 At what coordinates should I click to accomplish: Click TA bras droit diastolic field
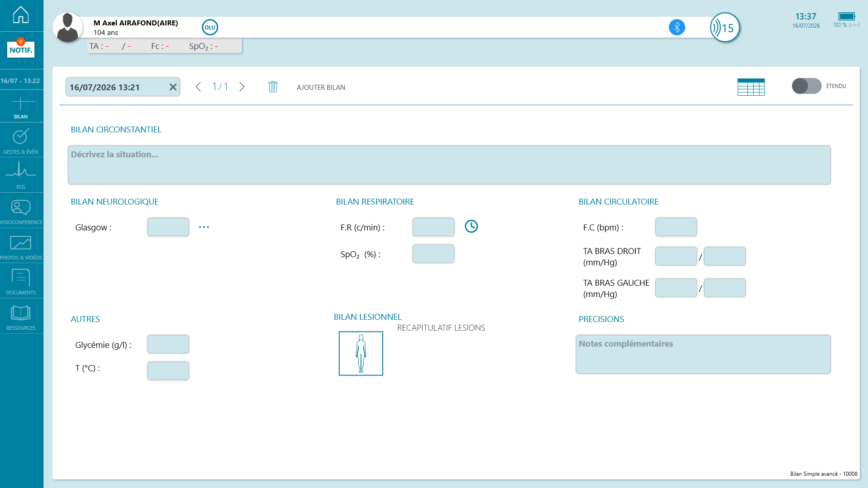tap(724, 256)
